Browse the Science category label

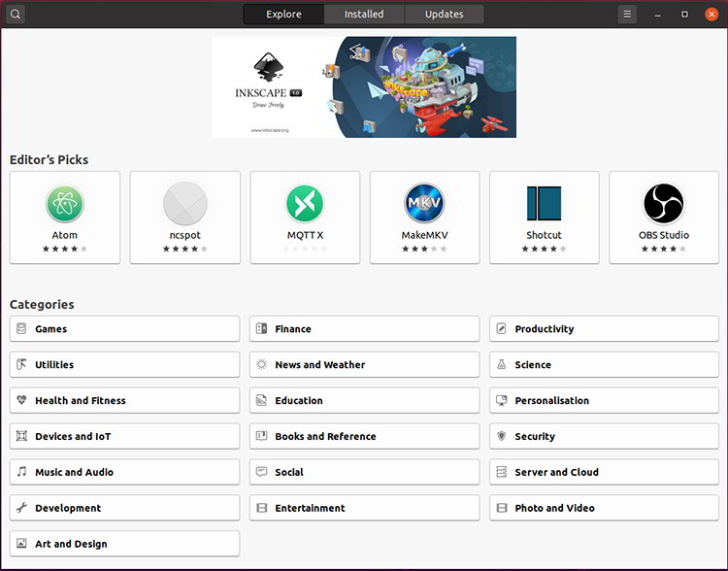click(533, 365)
